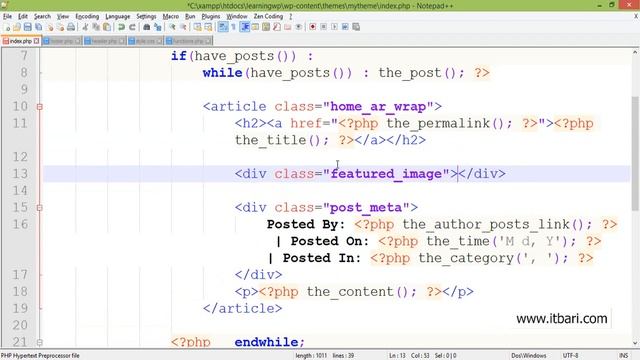Switch to the style.css tab
The width and height of the screenshot is (640, 360).
pos(145,41)
